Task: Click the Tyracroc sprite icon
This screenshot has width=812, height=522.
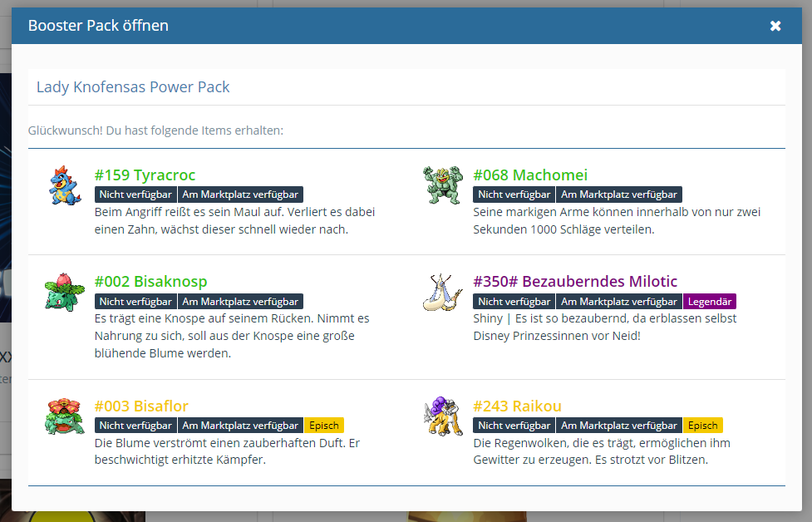Action: [64, 185]
